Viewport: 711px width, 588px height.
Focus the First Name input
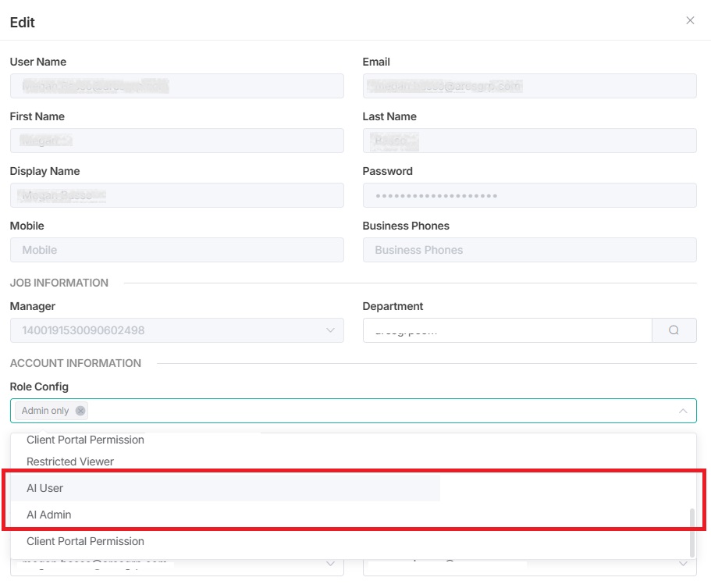pos(176,141)
